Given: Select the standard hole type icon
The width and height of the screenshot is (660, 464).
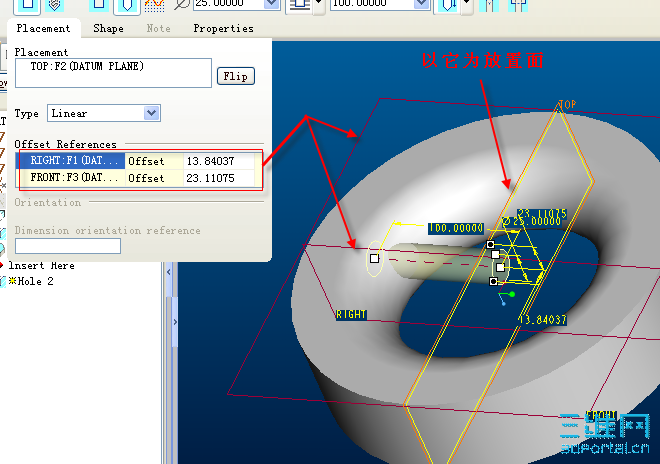Looking at the screenshot, I should click(54, 5).
